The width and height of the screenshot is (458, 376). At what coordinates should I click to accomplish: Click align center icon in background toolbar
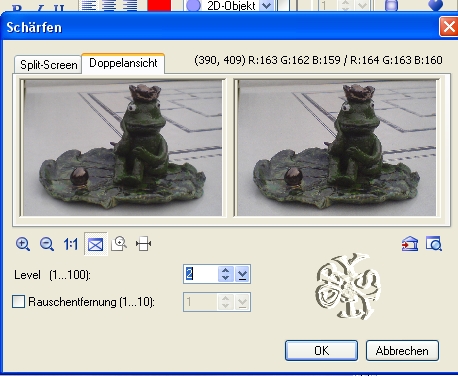[109, 5]
